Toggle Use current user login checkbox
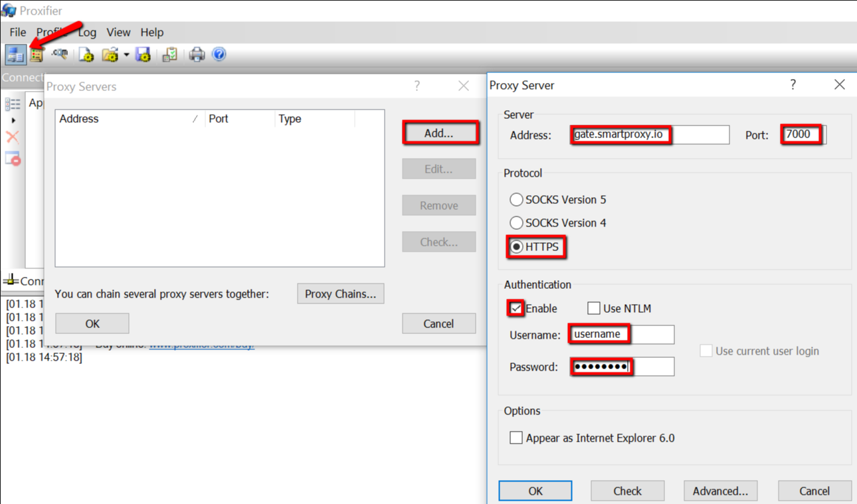This screenshot has height=504, width=857. pos(706,351)
